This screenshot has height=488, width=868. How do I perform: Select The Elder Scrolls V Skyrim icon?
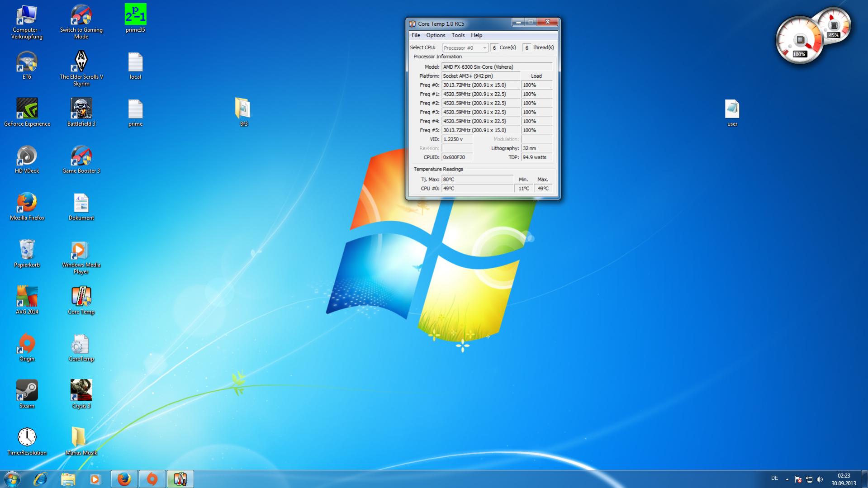click(81, 69)
